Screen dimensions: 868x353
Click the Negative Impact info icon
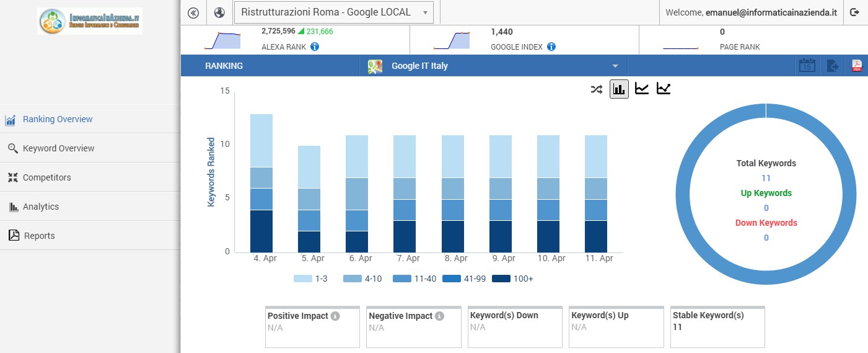coord(439,316)
